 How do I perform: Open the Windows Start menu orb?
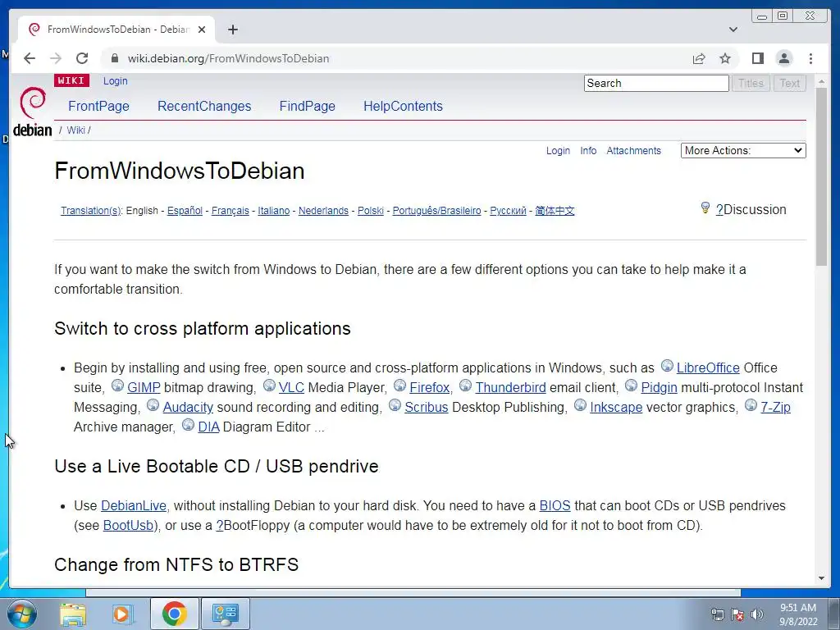click(21, 614)
